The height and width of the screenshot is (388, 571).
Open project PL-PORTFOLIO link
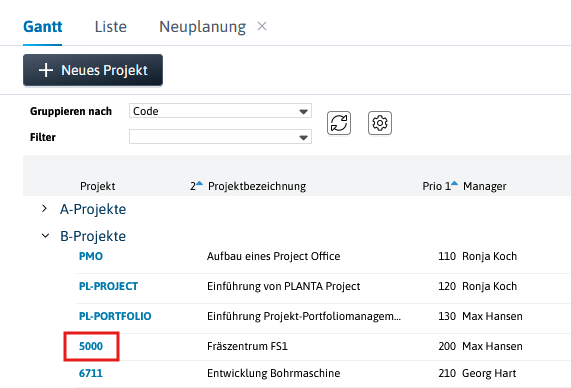tap(115, 316)
